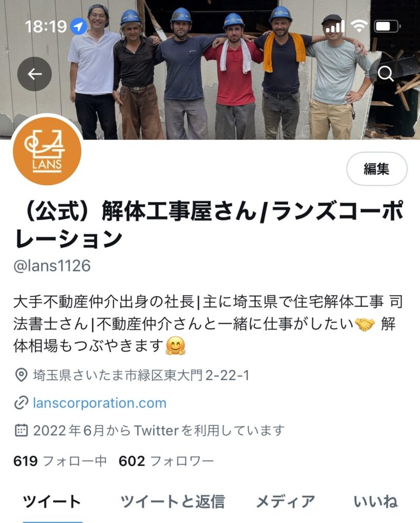Open the header photo of workers

tap(210, 69)
